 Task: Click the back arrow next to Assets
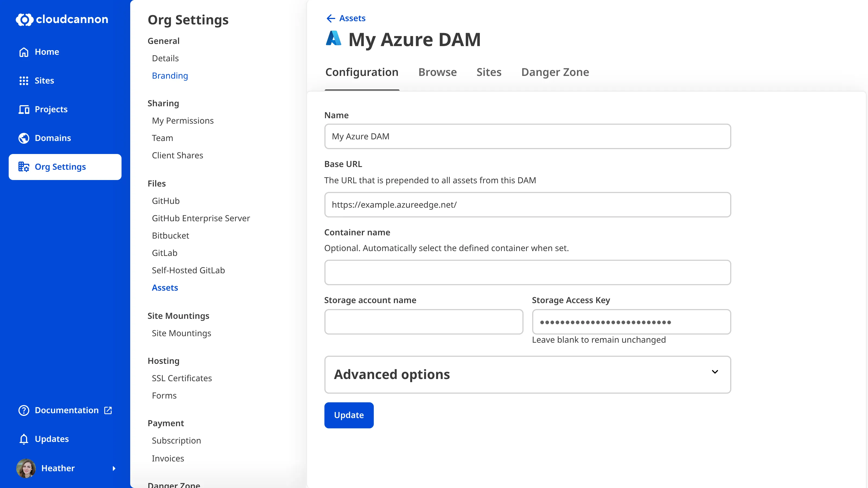point(331,18)
